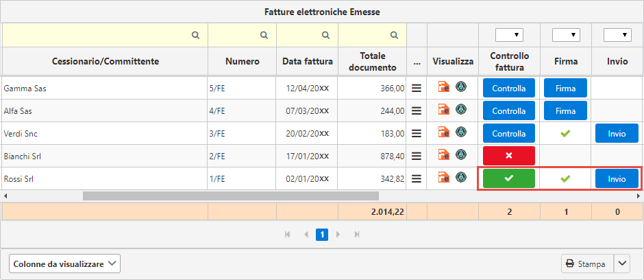Click the red X status for Bianchi Srl
Screen dimensions: 644x280
[509, 156]
